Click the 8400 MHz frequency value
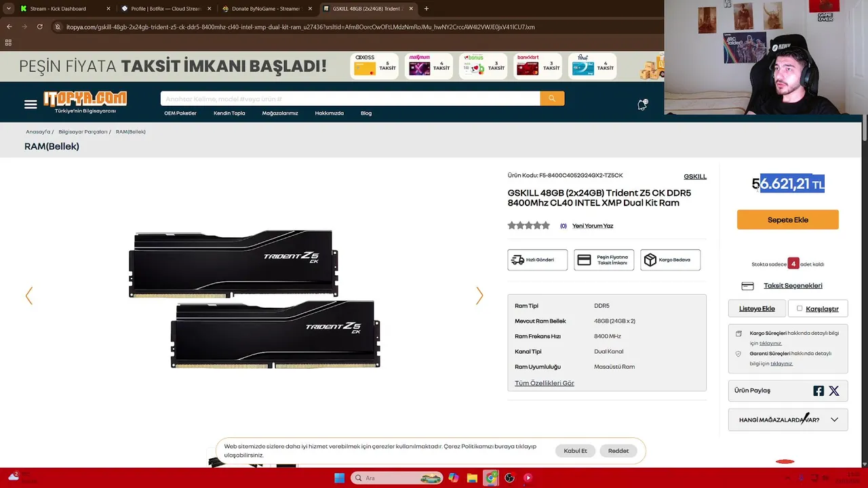This screenshot has width=868, height=488. (608, 336)
